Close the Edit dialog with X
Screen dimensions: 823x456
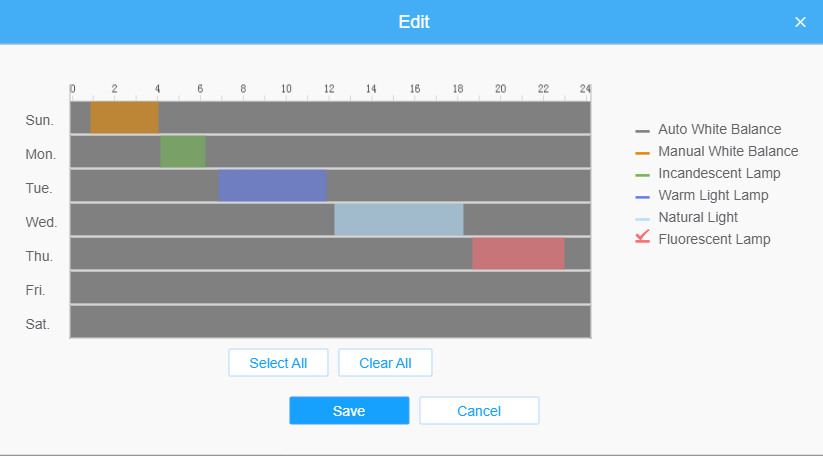pyautogui.click(x=800, y=22)
